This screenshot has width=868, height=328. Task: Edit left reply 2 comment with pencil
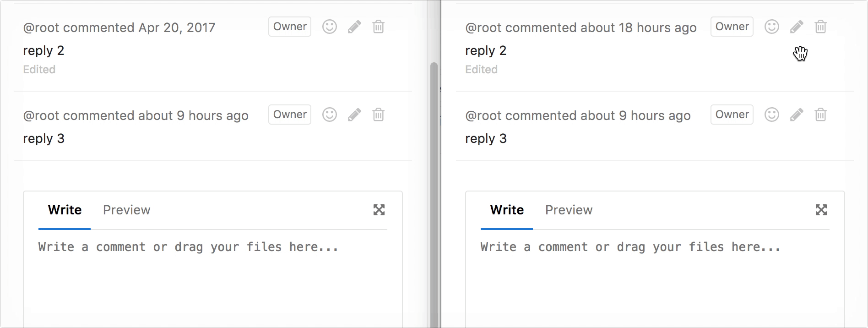[x=354, y=27]
